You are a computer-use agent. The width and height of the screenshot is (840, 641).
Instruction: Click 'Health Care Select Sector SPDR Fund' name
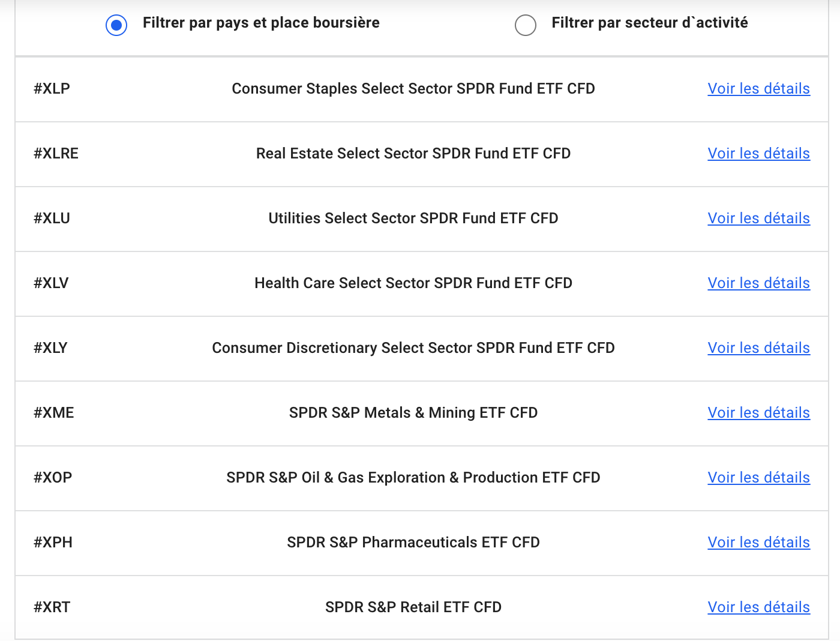pos(413,283)
